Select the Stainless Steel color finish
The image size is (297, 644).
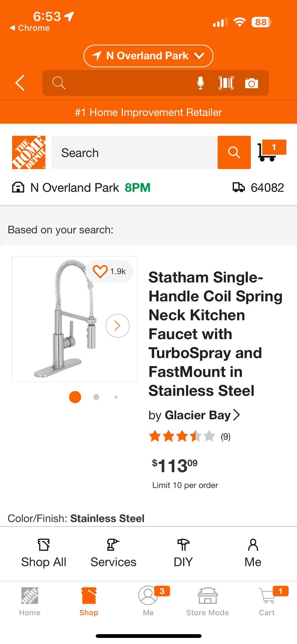(x=107, y=518)
